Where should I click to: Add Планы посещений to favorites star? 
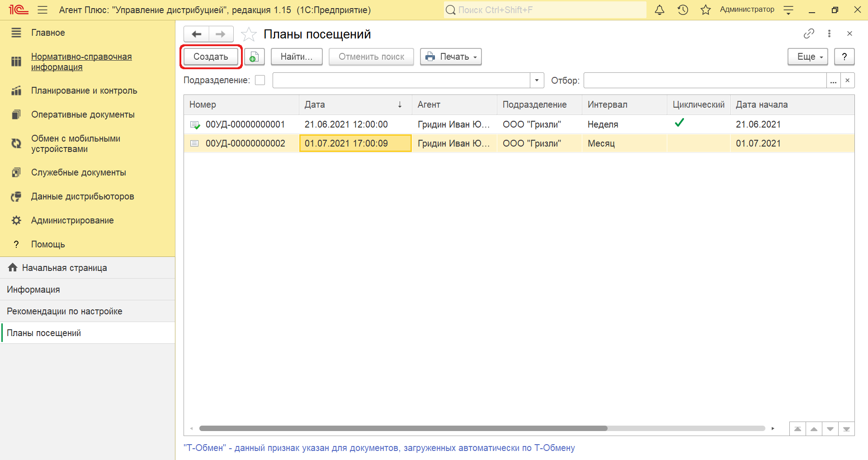click(x=249, y=34)
